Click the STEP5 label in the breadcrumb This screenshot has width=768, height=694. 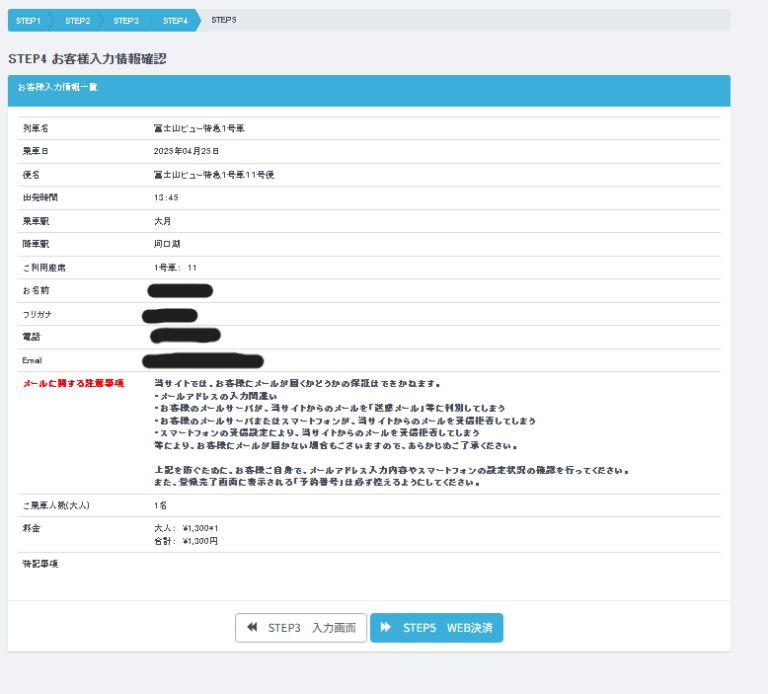[224, 20]
